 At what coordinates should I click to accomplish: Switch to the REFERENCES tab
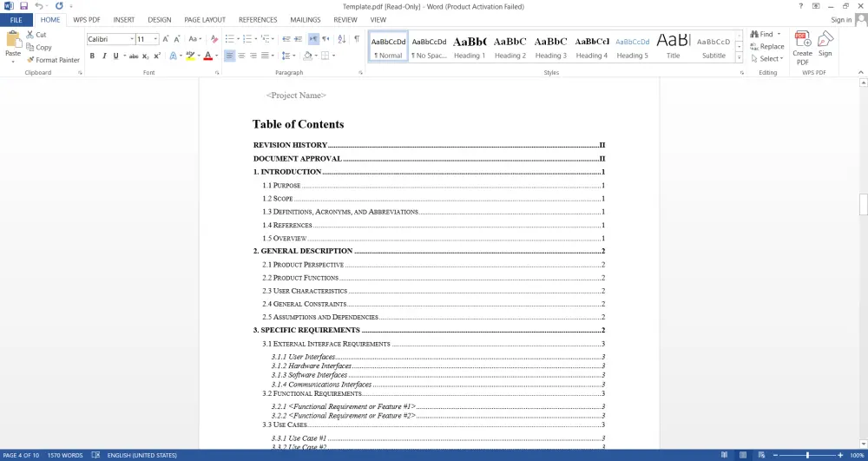point(258,19)
